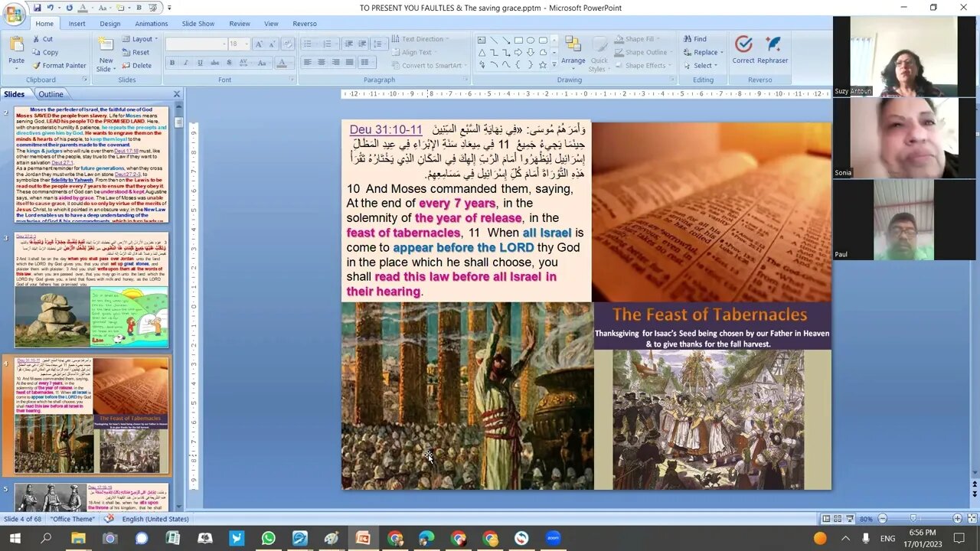The height and width of the screenshot is (551, 980).
Task: Open Windows Start menu
Action: [14, 539]
